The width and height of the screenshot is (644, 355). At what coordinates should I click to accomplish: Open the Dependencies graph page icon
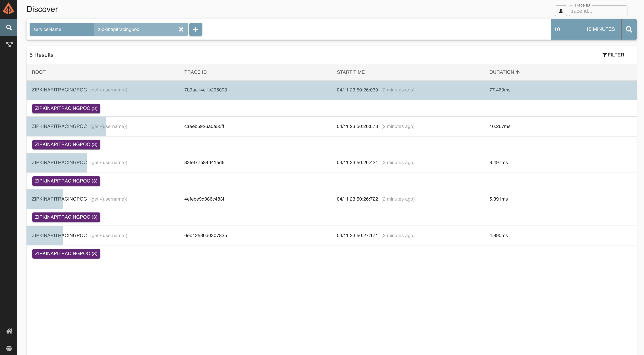tap(9, 44)
